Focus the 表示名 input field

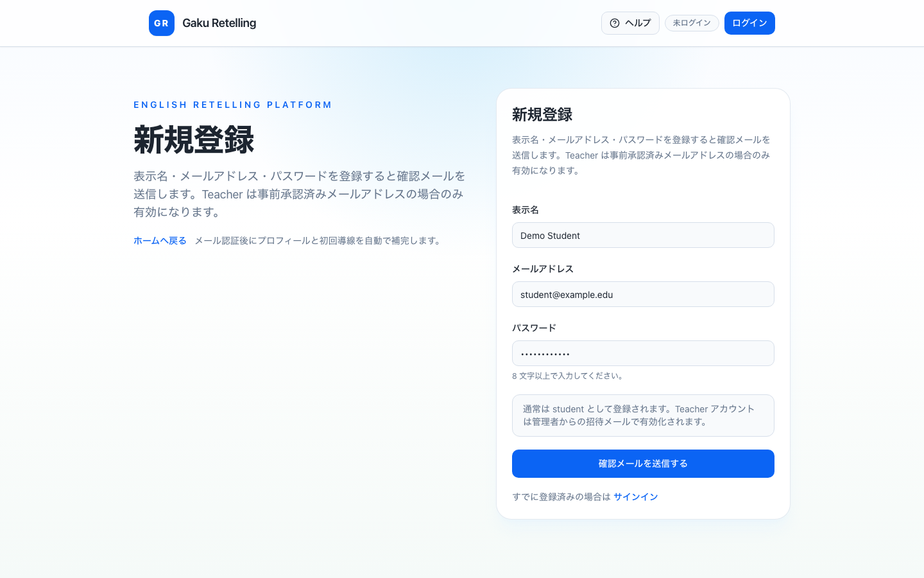[x=643, y=235]
